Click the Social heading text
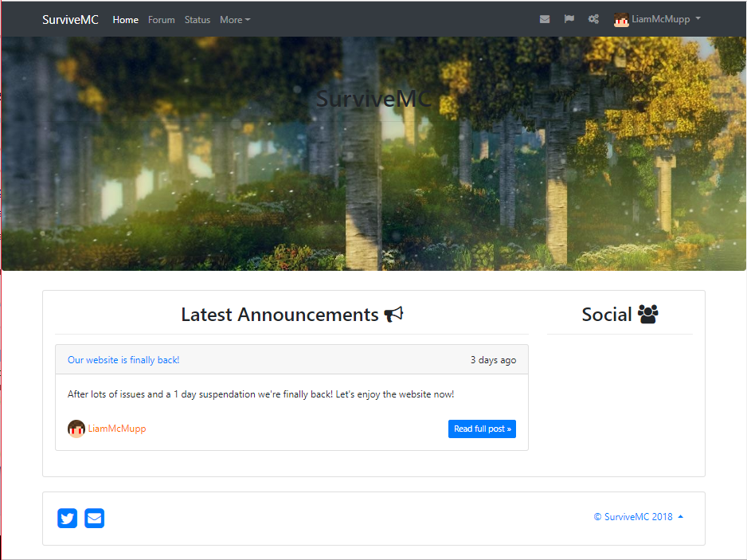Image resolution: width=747 pixels, height=560 pixels. pos(607,315)
